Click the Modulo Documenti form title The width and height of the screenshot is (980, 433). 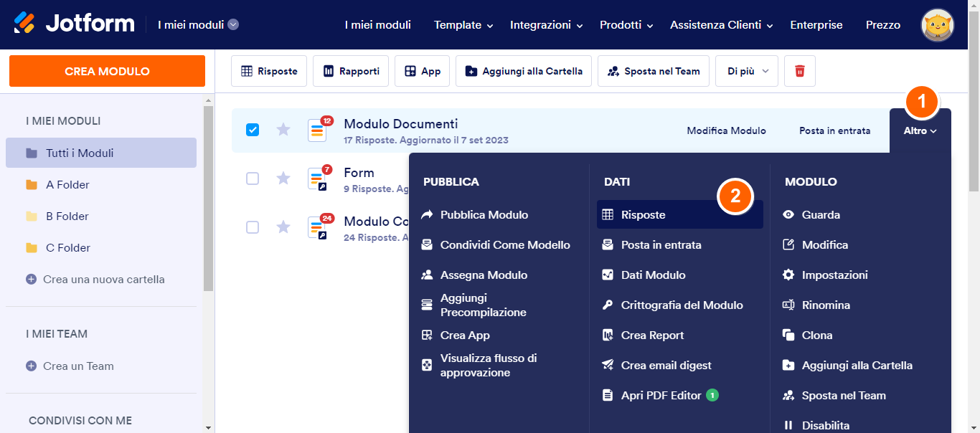[x=401, y=124]
